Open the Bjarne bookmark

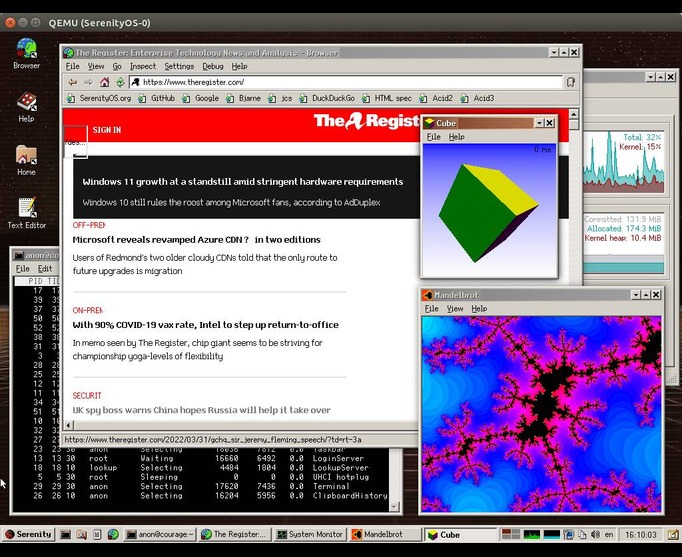[244, 98]
